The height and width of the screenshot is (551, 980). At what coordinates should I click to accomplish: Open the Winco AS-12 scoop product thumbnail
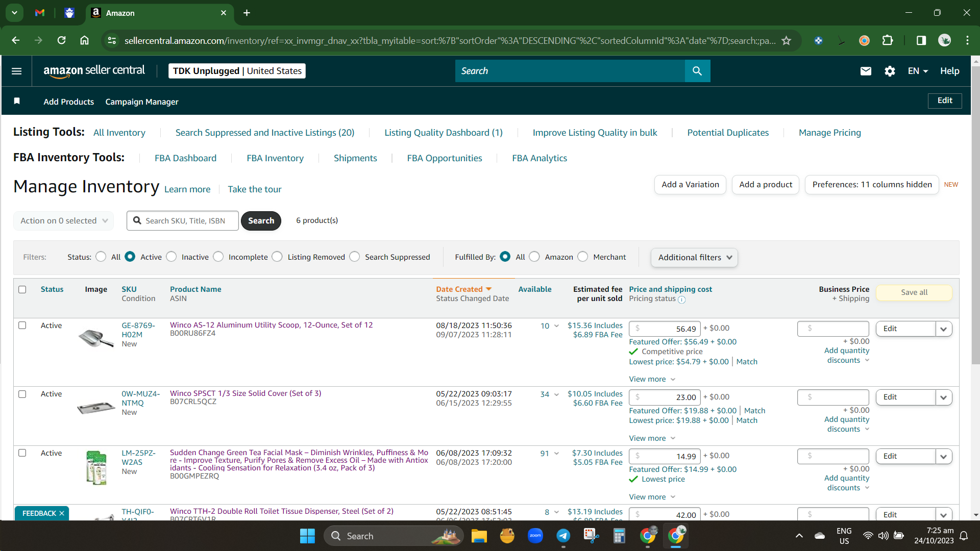(x=96, y=338)
